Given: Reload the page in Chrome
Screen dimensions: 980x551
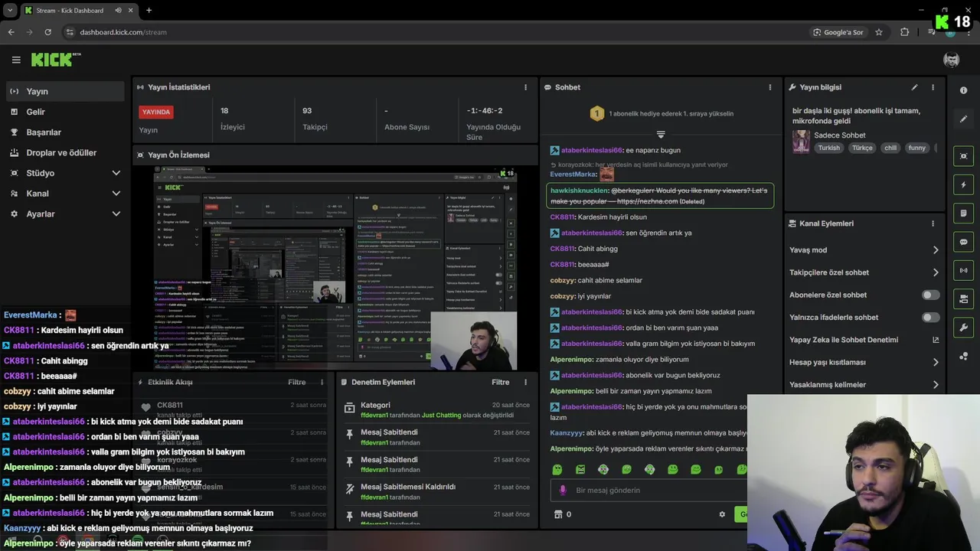Looking at the screenshot, I should [x=47, y=32].
